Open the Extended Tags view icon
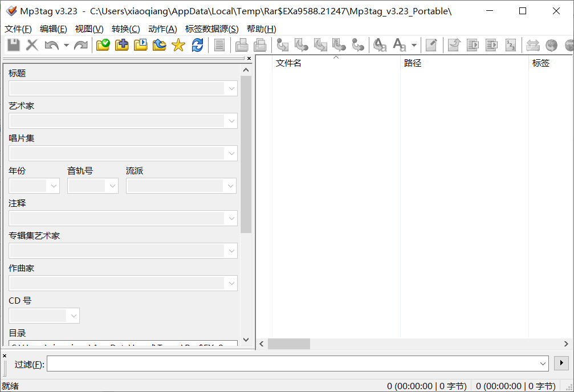Image resolution: width=574 pixels, height=392 pixels. 220,45
